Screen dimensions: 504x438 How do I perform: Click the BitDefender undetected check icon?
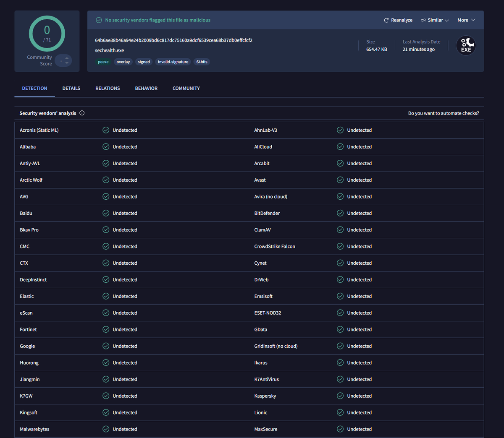pyautogui.click(x=340, y=213)
